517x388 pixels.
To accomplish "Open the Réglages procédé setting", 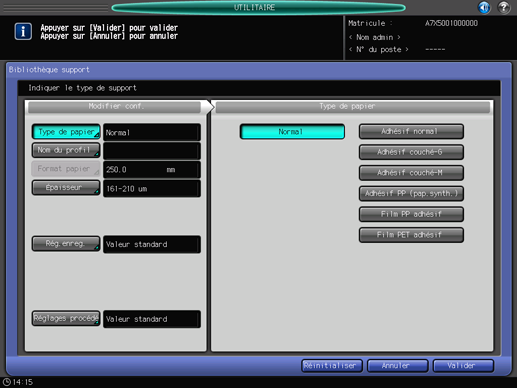I will tap(66, 318).
